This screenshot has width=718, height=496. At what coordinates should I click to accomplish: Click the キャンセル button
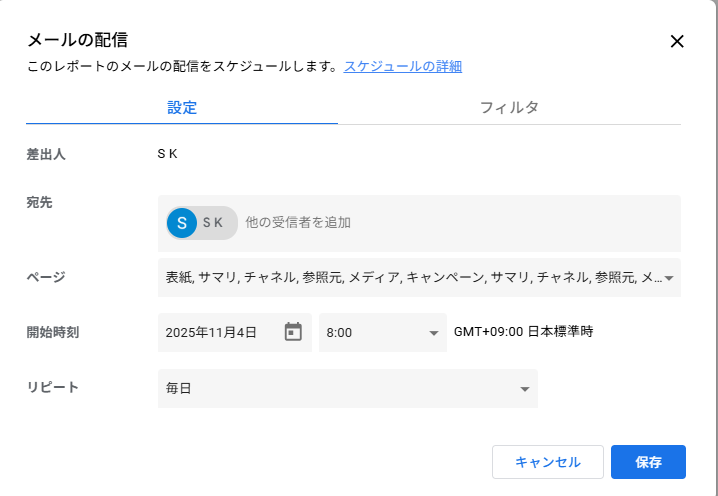(547, 462)
